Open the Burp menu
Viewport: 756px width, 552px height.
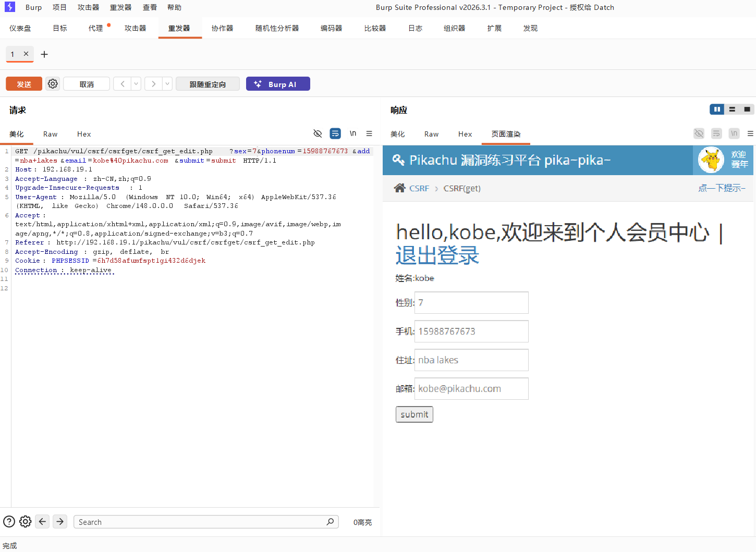[x=33, y=7]
